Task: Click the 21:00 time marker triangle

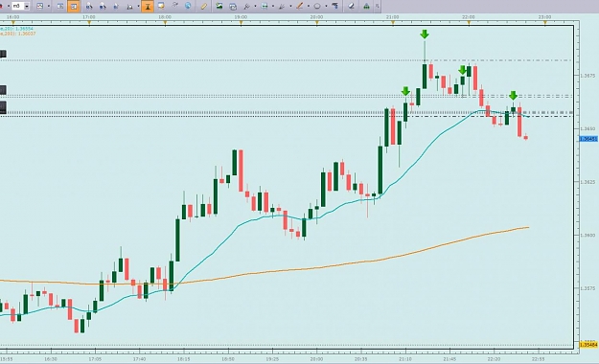Action: pyautogui.click(x=393, y=23)
